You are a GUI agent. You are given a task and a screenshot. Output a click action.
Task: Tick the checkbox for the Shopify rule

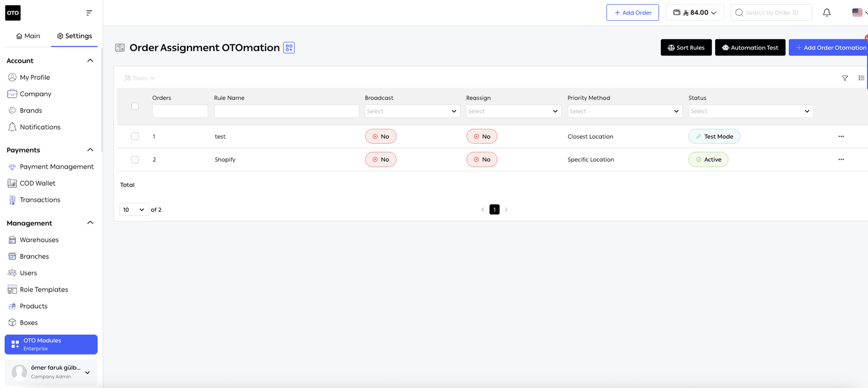tap(135, 160)
